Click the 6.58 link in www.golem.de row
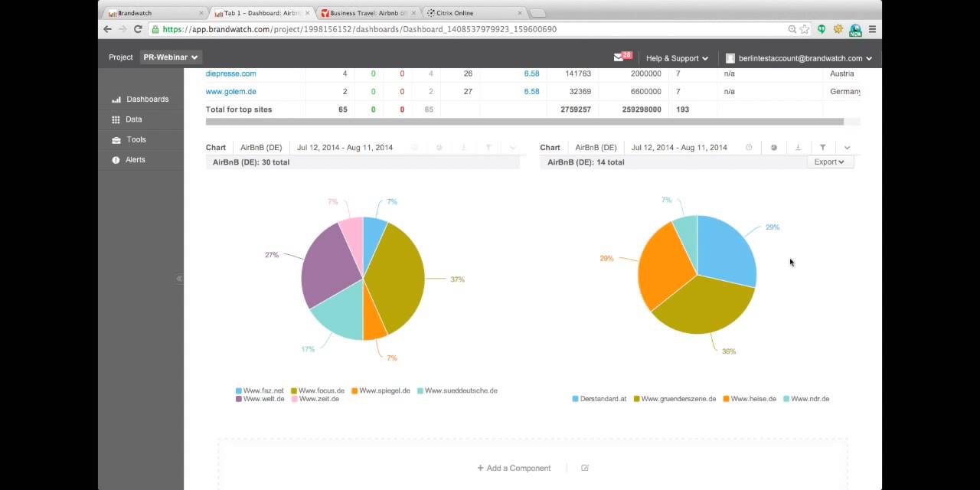The image size is (980, 490). click(x=531, y=92)
